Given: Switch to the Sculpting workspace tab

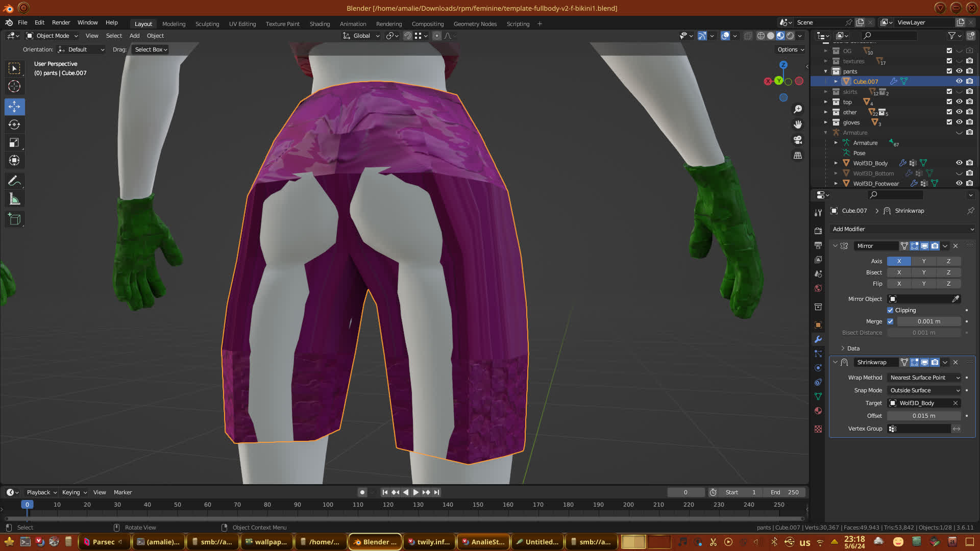Looking at the screenshot, I should [x=207, y=24].
